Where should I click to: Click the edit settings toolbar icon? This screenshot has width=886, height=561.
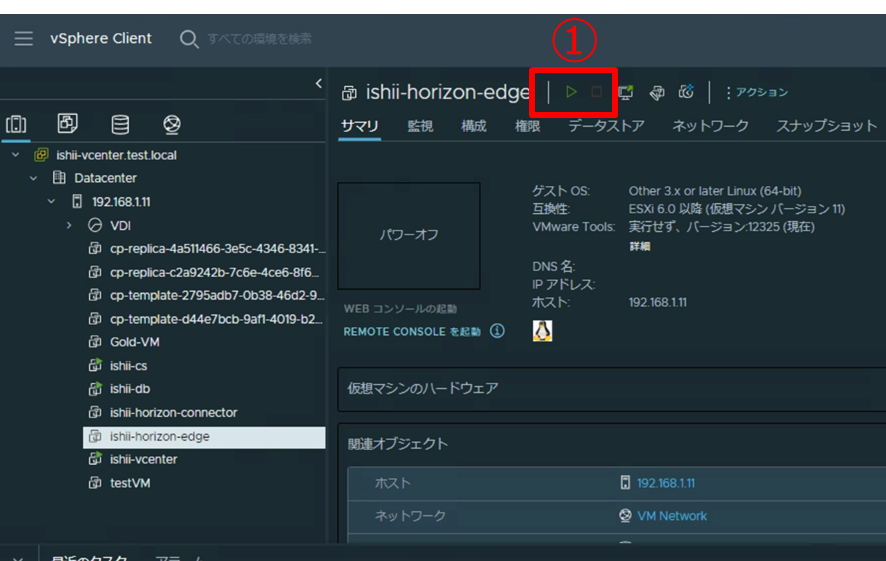point(657,92)
